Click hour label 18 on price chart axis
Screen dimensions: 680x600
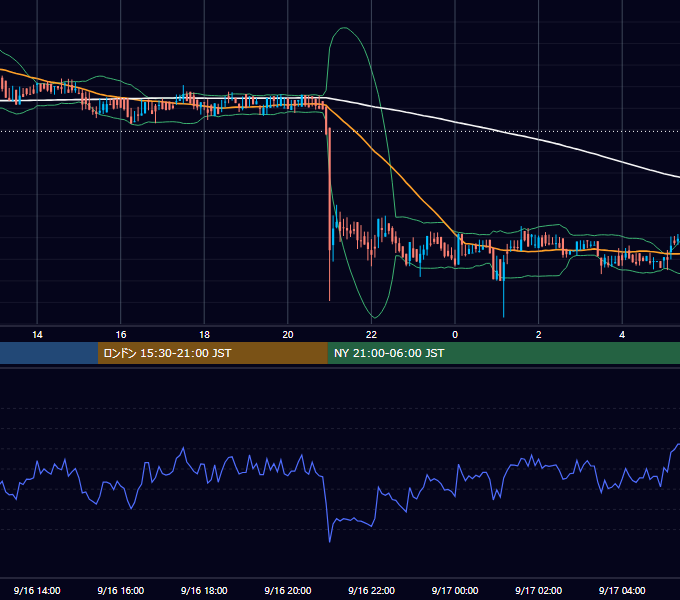tap(204, 335)
